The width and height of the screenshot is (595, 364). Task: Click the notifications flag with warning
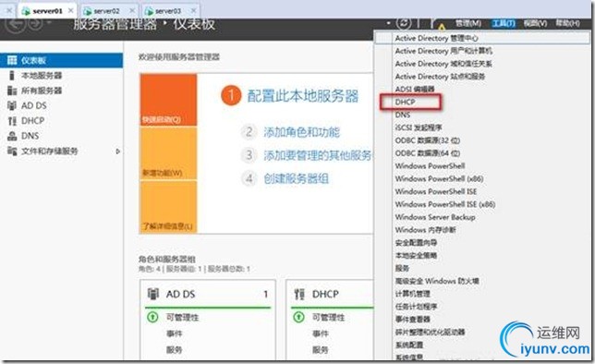tap(437, 24)
